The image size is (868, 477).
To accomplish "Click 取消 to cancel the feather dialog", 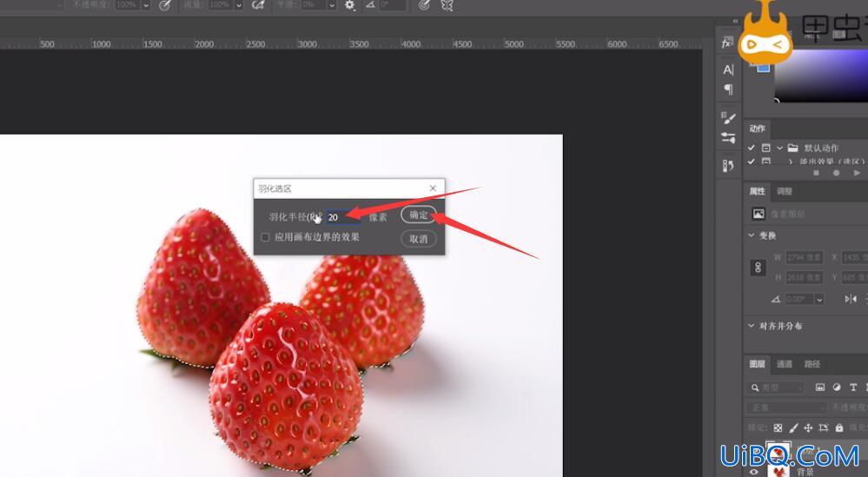I will tap(419, 238).
